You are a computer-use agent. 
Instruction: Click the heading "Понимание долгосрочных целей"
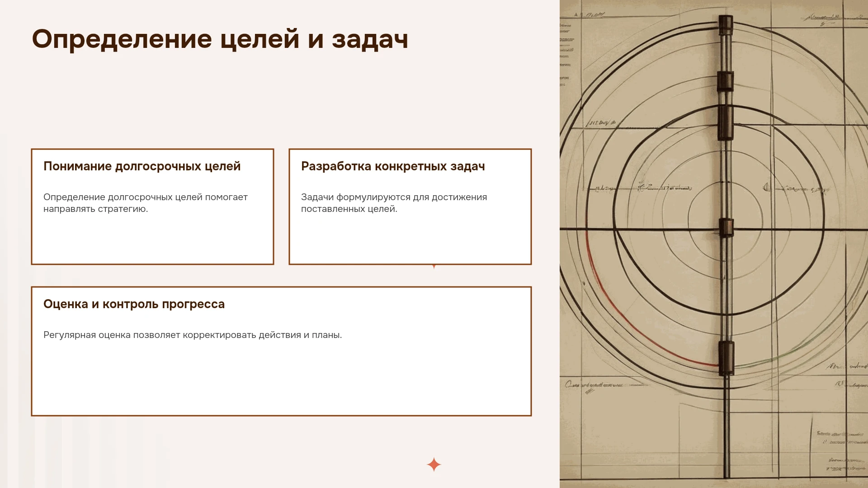(142, 166)
